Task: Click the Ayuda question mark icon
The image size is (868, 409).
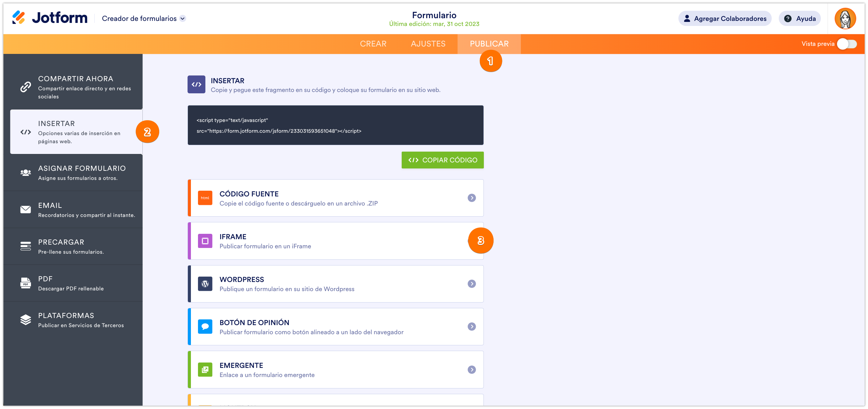Action: (789, 18)
